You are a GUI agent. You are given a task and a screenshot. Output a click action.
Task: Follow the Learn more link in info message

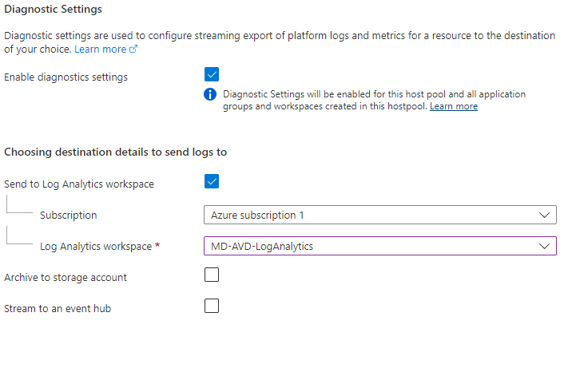[x=453, y=106]
